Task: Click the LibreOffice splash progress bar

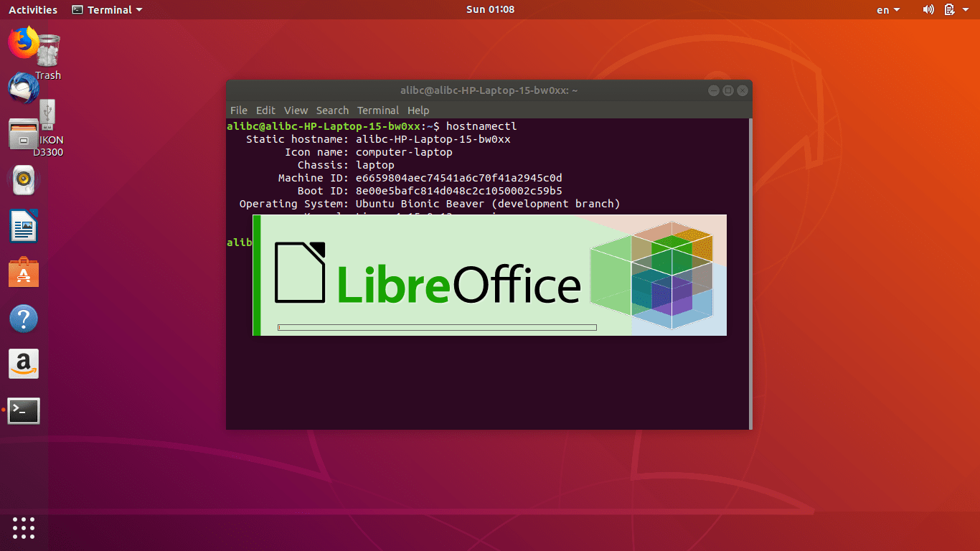Action: click(437, 328)
